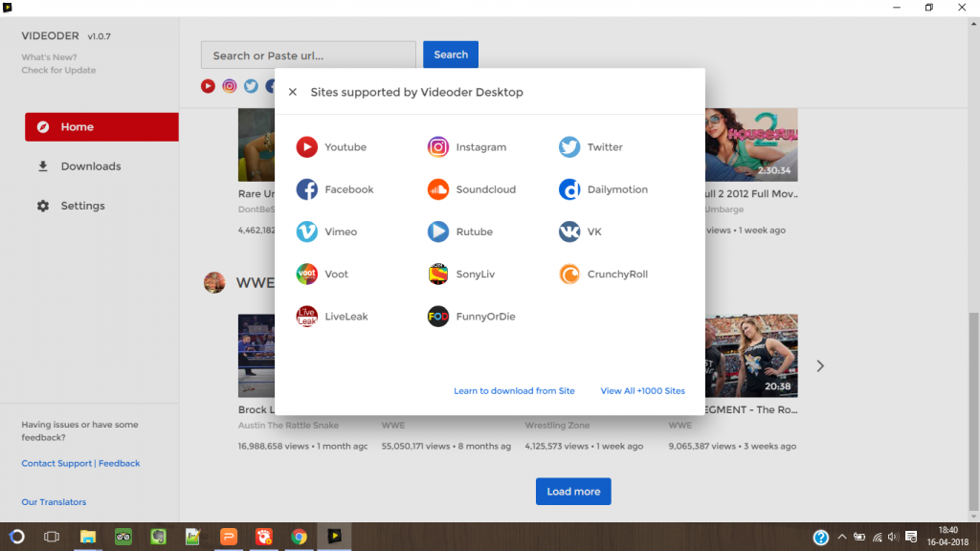This screenshot has width=980, height=551.
Task: Open File Explorer from the taskbar
Action: click(x=87, y=537)
